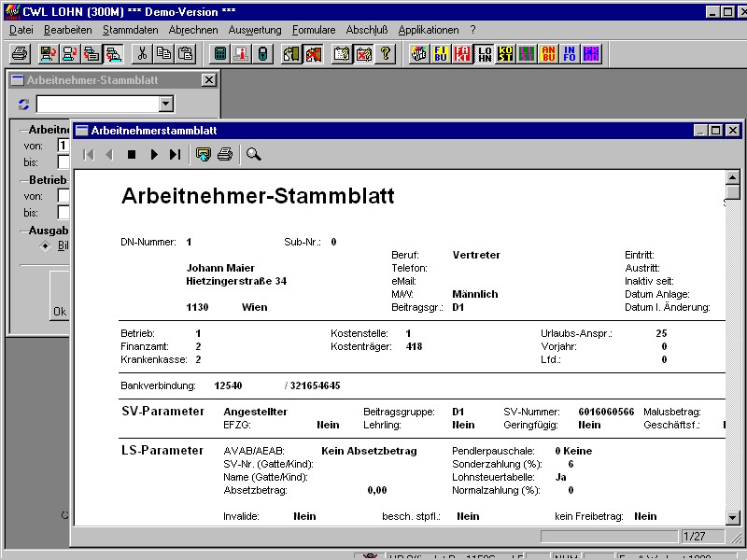Open the Datei menu
Viewport: 747px width, 560px height.
coord(21,30)
